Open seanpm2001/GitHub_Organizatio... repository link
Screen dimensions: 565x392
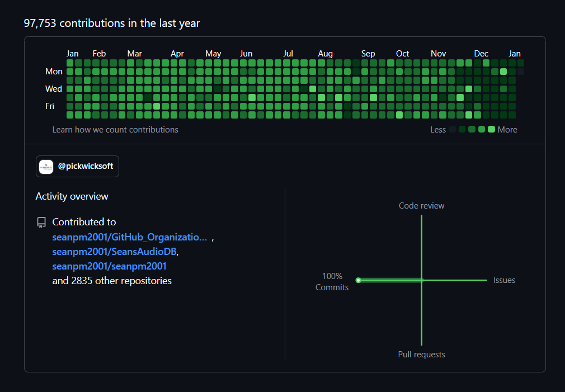tap(130, 237)
